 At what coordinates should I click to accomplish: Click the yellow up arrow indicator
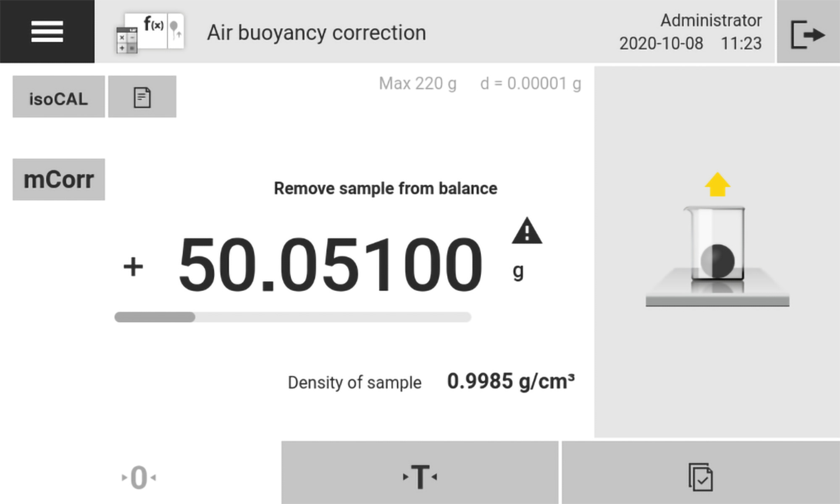717,185
